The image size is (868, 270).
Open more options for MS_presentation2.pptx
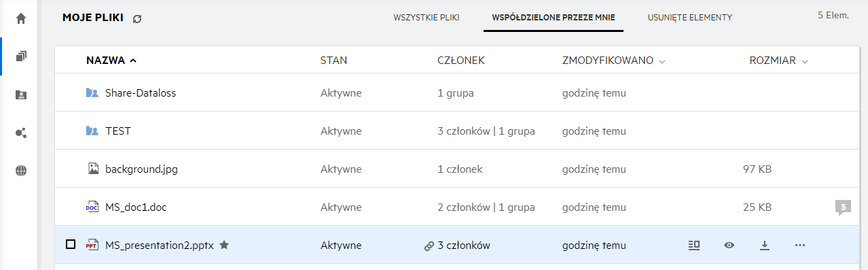tap(799, 246)
